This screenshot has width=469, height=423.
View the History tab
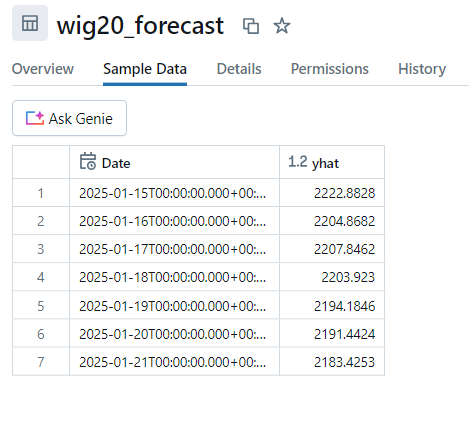click(422, 69)
